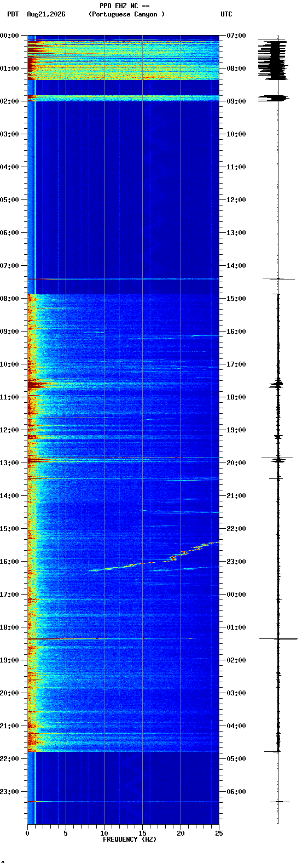302x868 pixels.
Task: Click "04:00" on the left PDT axis
Action: [x=9, y=167]
